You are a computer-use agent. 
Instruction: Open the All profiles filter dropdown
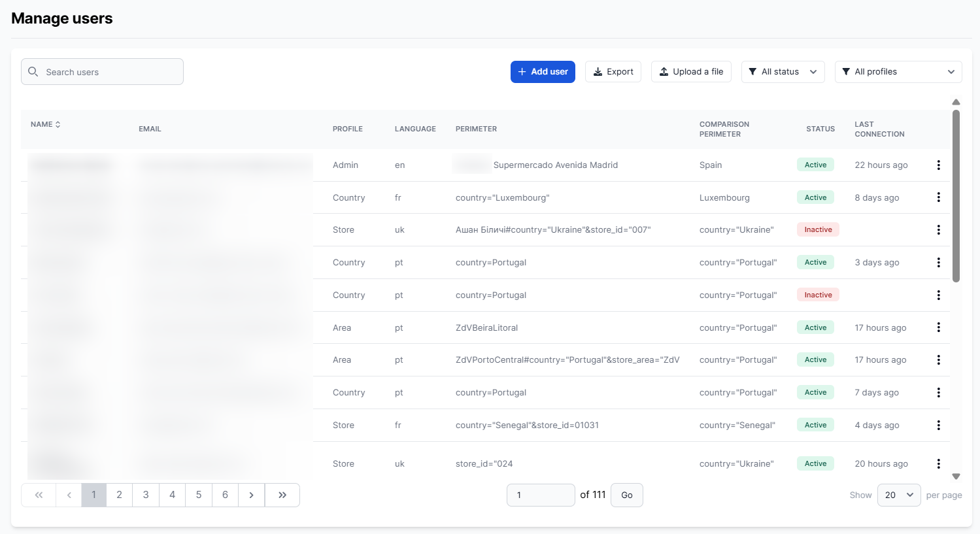click(x=898, y=72)
